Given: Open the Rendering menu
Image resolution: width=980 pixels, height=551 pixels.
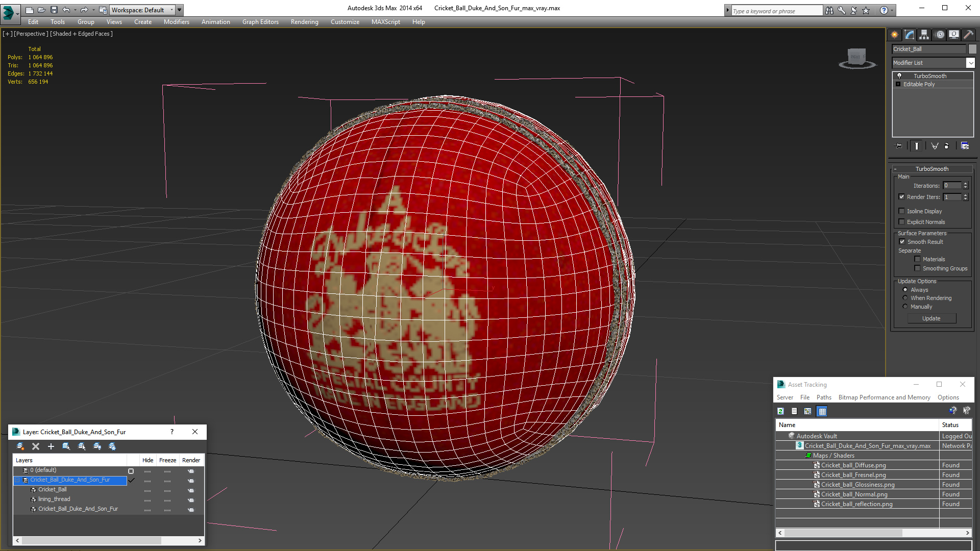Looking at the screenshot, I should pyautogui.click(x=304, y=22).
